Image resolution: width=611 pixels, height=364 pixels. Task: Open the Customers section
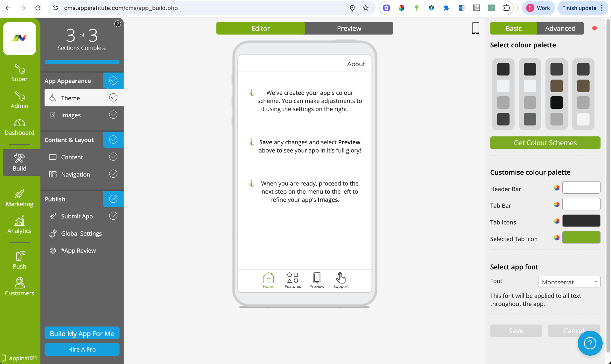point(19,287)
